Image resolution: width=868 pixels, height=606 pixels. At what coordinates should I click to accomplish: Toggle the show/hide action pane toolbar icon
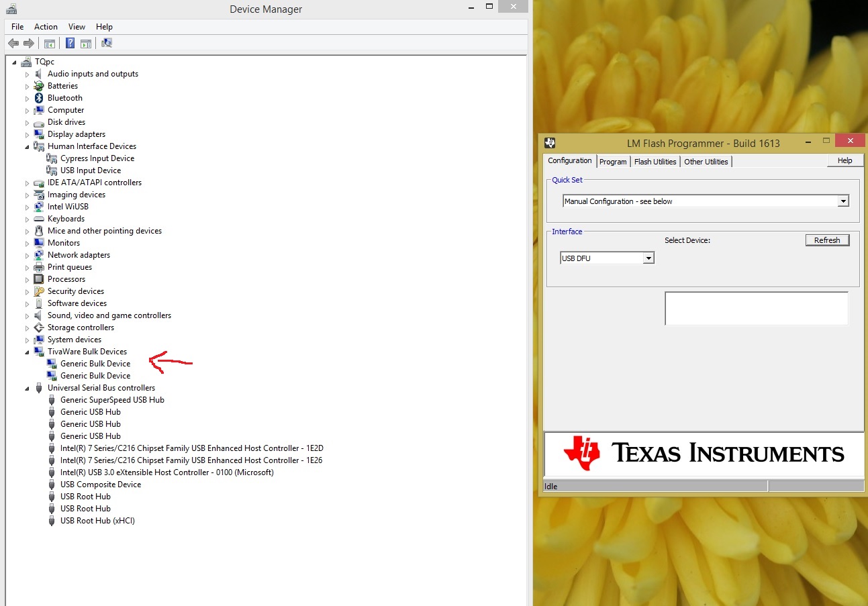coord(86,44)
